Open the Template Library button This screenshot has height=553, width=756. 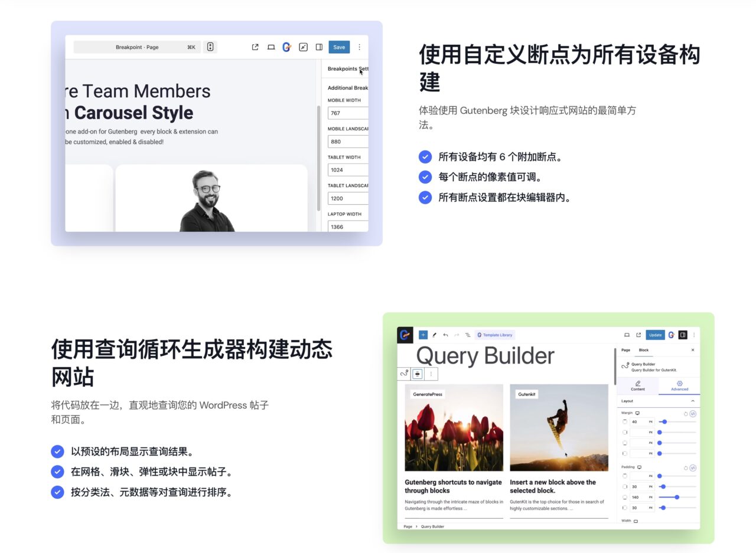[x=495, y=335]
